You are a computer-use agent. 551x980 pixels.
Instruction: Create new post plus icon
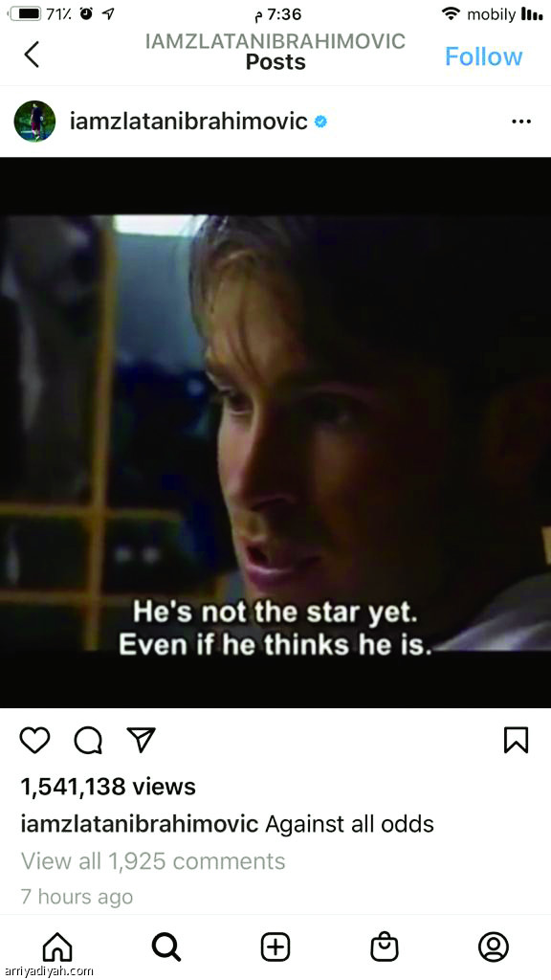pos(275,947)
